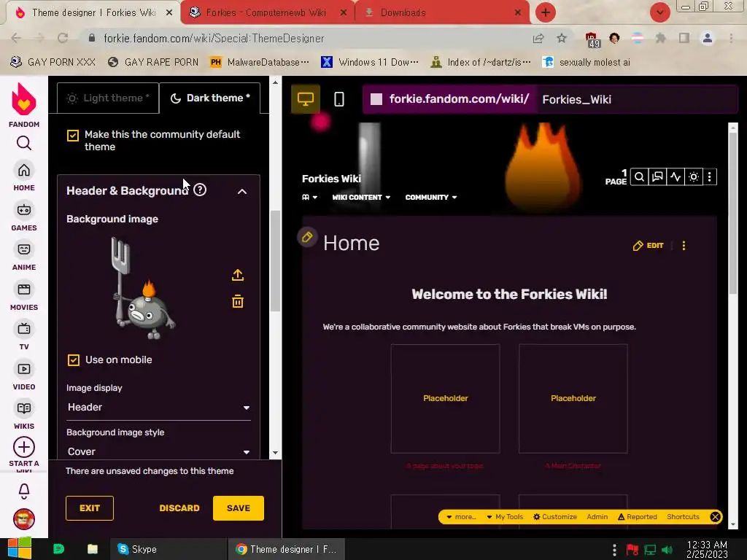
Task: Open the Wikis section icon
Action: click(24, 408)
